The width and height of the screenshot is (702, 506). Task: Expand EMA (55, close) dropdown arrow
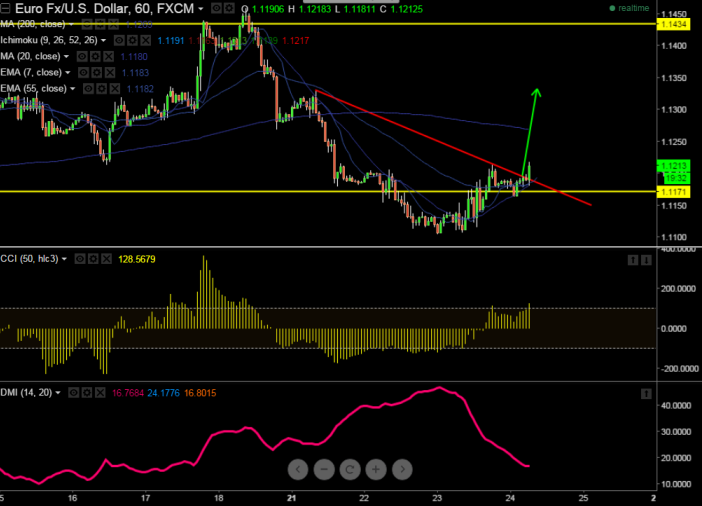73,89
